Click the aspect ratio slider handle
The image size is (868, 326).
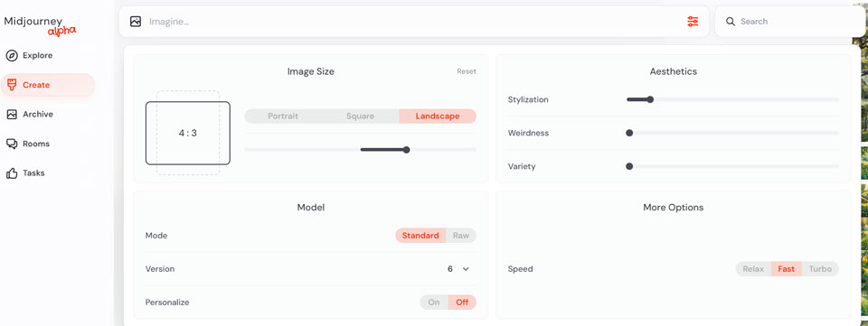(x=406, y=150)
